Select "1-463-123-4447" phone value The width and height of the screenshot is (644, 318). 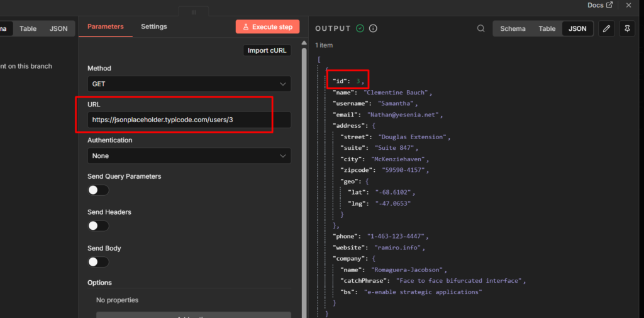397,237
